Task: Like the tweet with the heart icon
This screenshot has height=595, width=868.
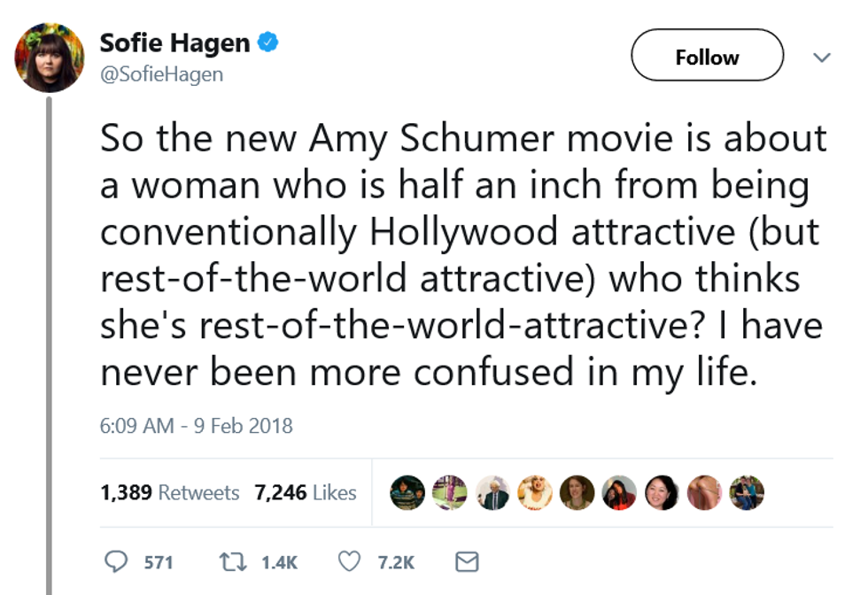Action: tap(352, 561)
